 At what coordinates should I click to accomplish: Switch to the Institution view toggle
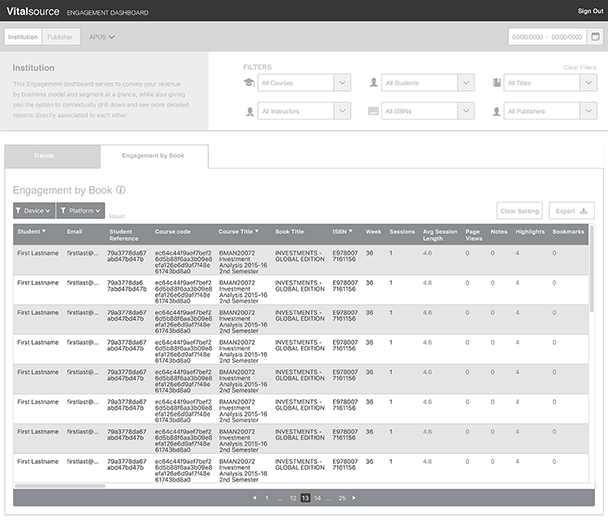click(22, 37)
